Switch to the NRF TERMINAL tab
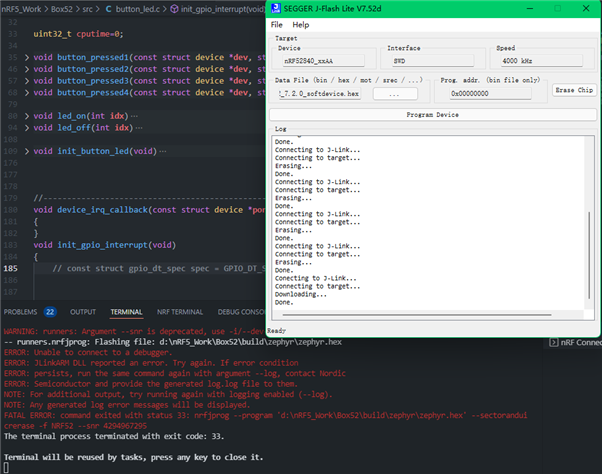The width and height of the screenshot is (602, 474). coord(180,312)
